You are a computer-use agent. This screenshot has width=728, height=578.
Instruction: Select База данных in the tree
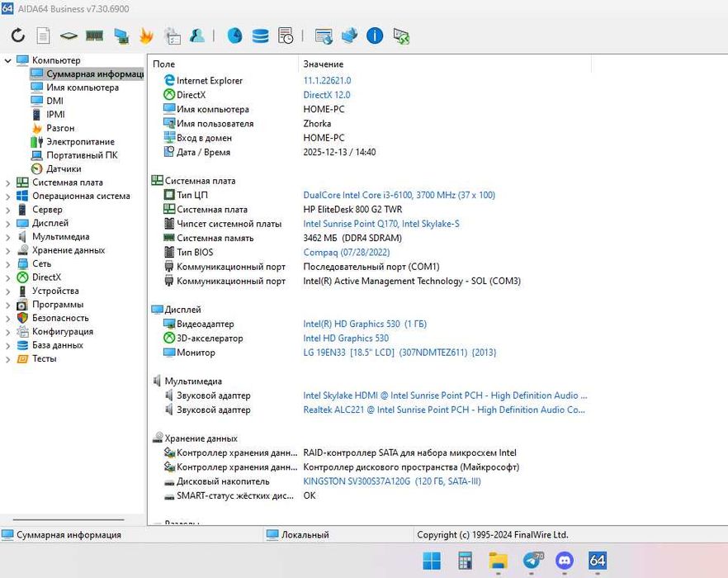click(58, 345)
